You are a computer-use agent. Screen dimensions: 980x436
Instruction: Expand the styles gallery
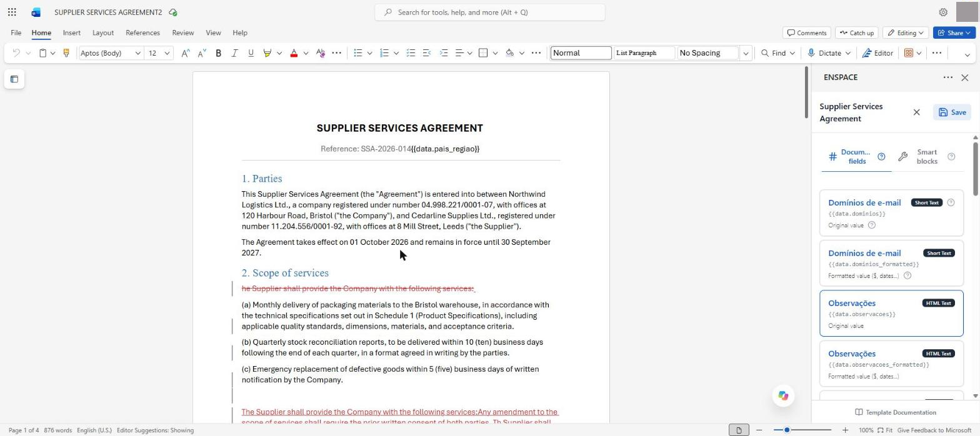(x=746, y=53)
